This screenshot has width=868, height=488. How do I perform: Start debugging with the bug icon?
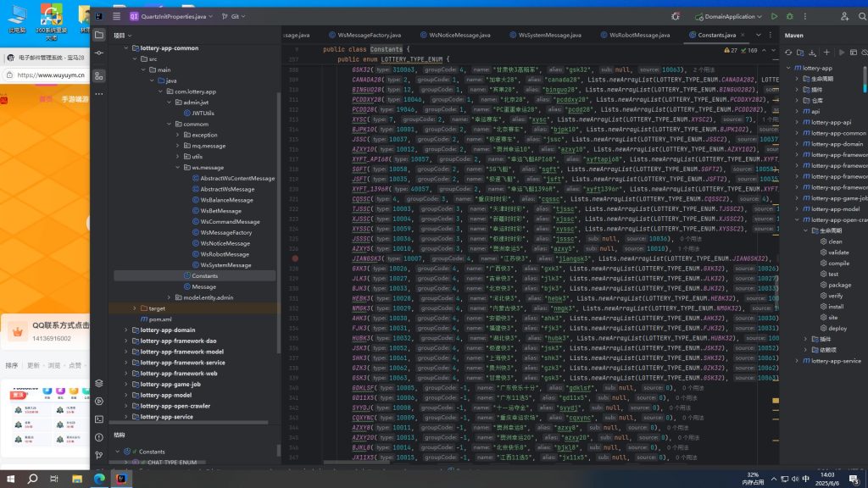(x=790, y=16)
